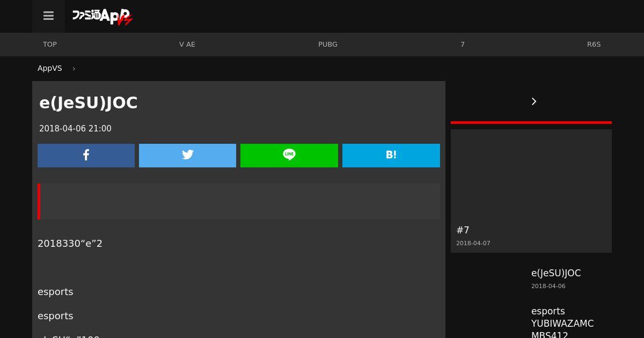The image size is (644, 338).
Task: Open sidebar article e(JeSU)JOC
Action: pos(556,273)
